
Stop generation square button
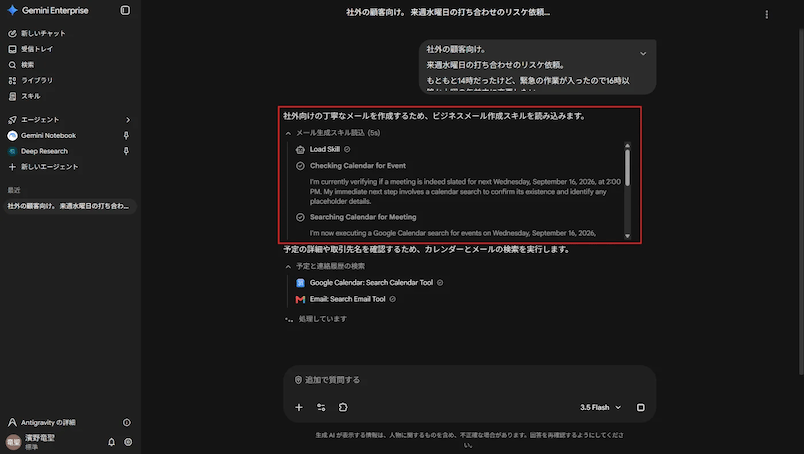click(x=640, y=407)
